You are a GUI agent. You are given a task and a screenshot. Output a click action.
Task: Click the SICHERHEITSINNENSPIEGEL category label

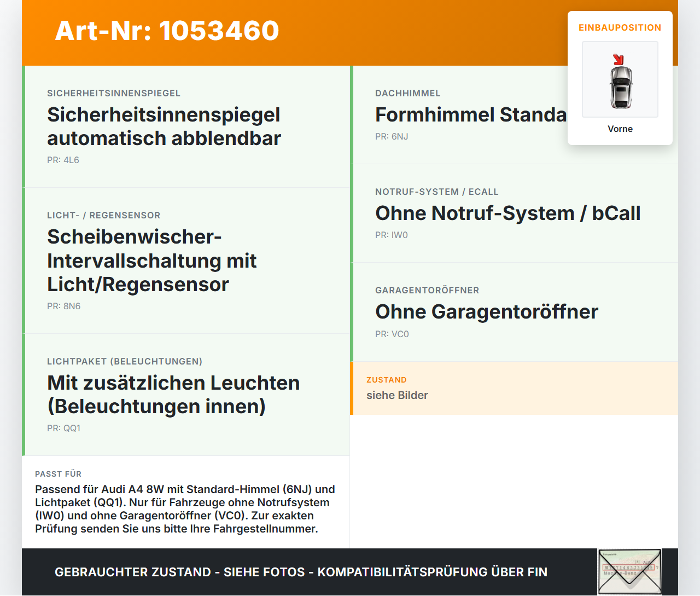point(114,93)
